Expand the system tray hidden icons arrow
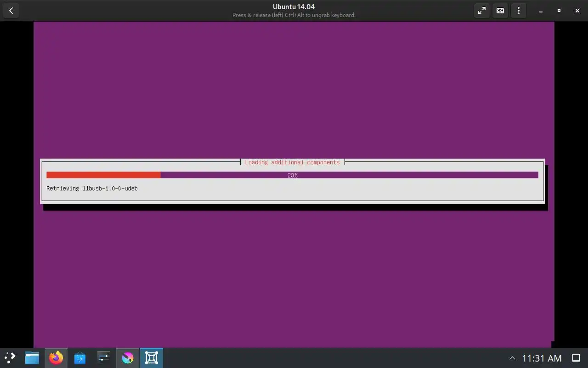The width and height of the screenshot is (588, 368). point(512,358)
